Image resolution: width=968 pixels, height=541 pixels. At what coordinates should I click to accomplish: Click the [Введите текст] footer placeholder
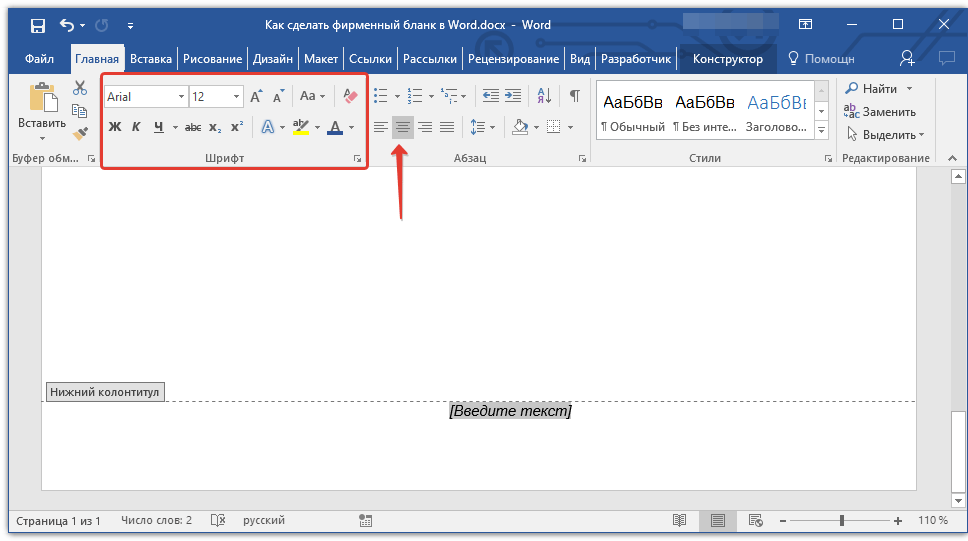point(510,411)
